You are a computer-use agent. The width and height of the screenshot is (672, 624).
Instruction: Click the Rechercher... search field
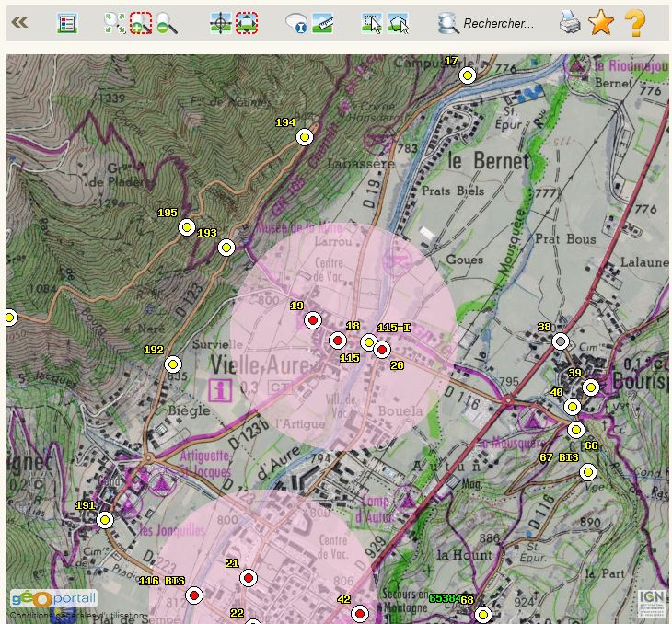(499, 23)
